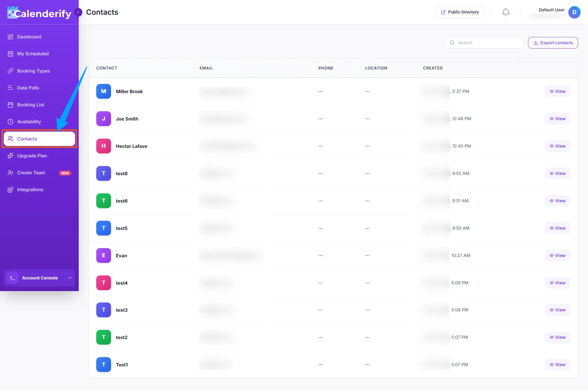Viewport: 588px width, 391px height.
Task: Open the Booking List menu item
Action: click(x=30, y=105)
